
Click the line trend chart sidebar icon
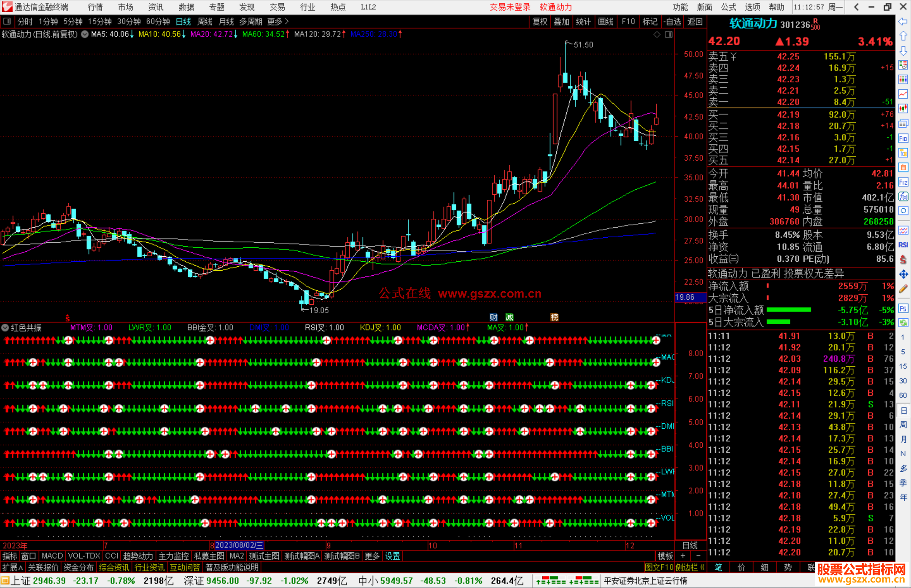click(903, 94)
